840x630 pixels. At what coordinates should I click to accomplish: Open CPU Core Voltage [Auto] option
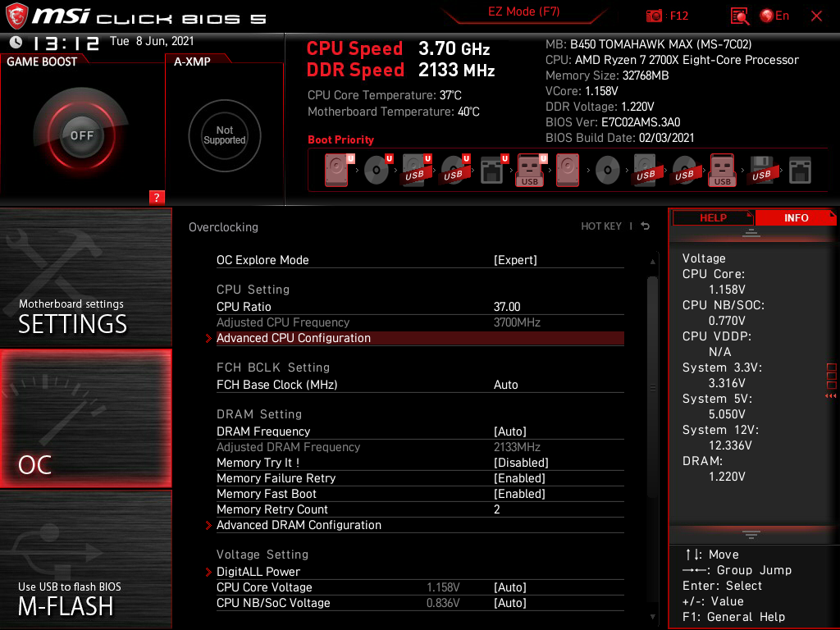(x=420, y=587)
